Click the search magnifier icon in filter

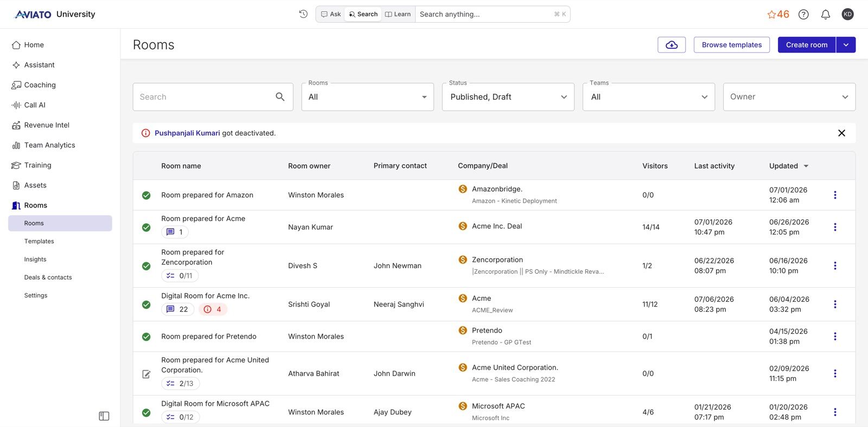click(280, 97)
